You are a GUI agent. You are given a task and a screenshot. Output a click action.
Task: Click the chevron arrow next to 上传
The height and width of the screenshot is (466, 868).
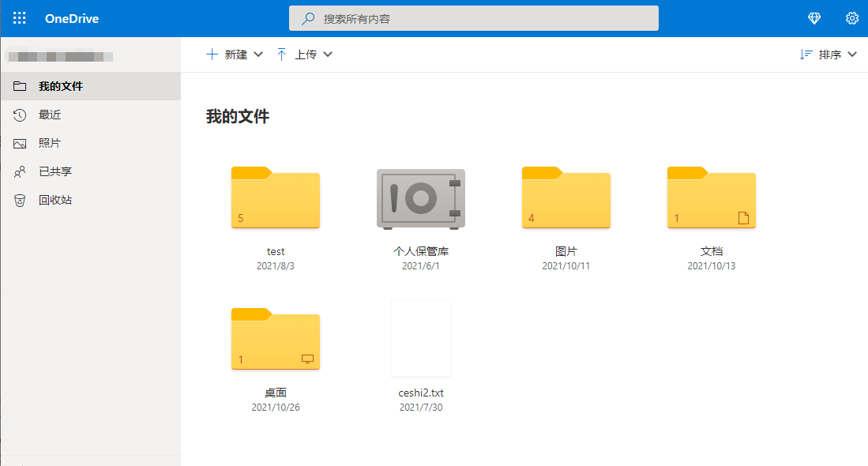tap(328, 54)
